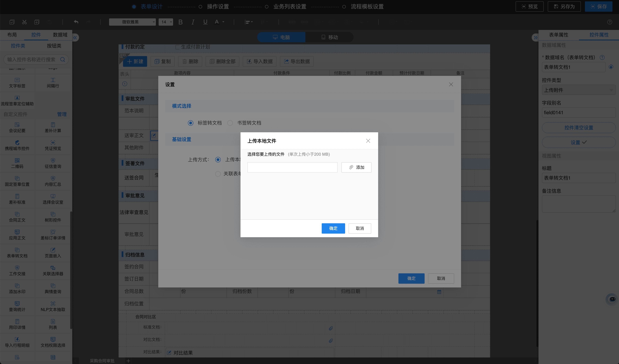Go to the 操作设置 step
The height and width of the screenshot is (364, 619).
(x=218, y=7)
